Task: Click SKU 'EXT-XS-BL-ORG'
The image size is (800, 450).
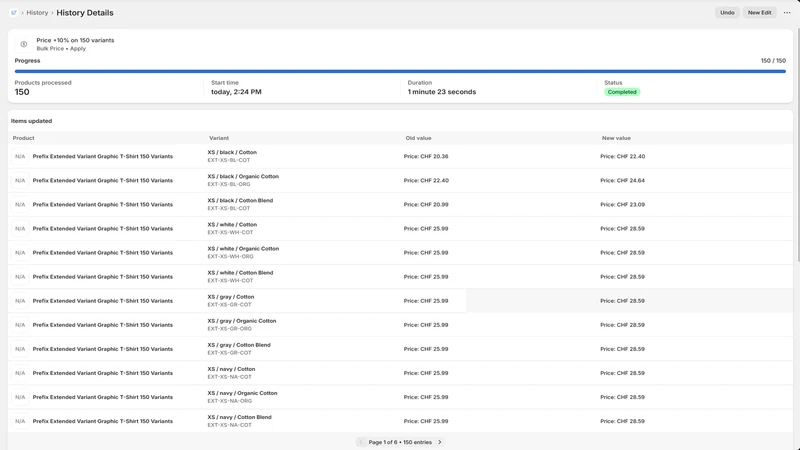Action: (x=229, y=184)
